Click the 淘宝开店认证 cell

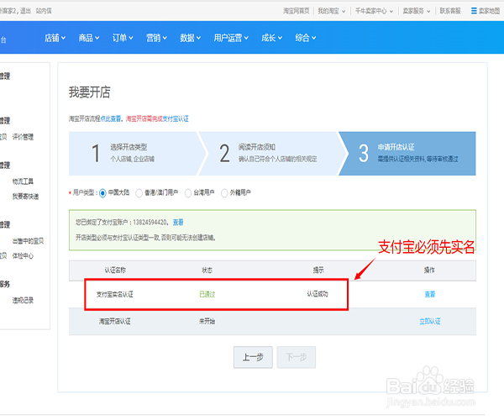click(x=115, y=322)
